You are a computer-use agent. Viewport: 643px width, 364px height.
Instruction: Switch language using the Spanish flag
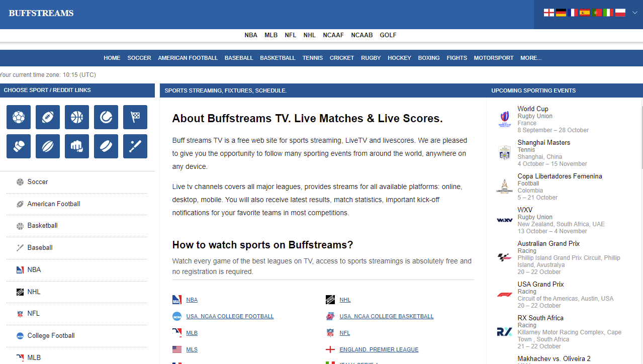584,13
